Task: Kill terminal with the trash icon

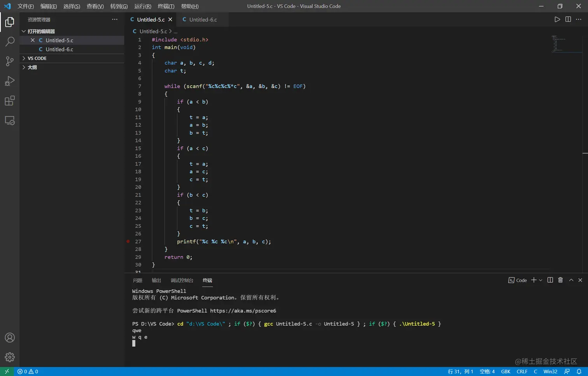Action: [560, 280]
